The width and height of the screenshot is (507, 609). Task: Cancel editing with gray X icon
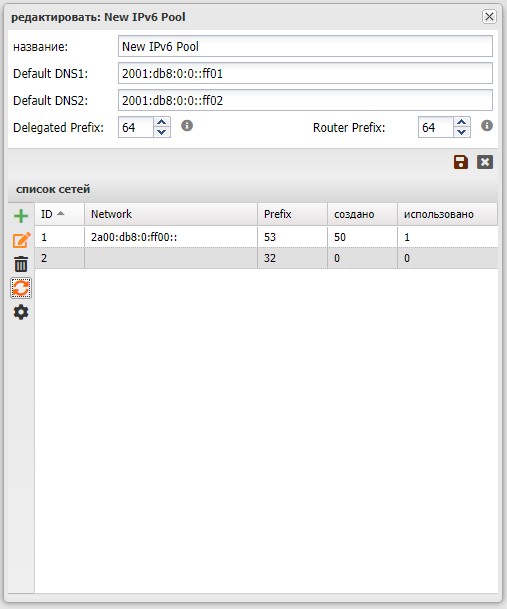(x=485, y=162)
